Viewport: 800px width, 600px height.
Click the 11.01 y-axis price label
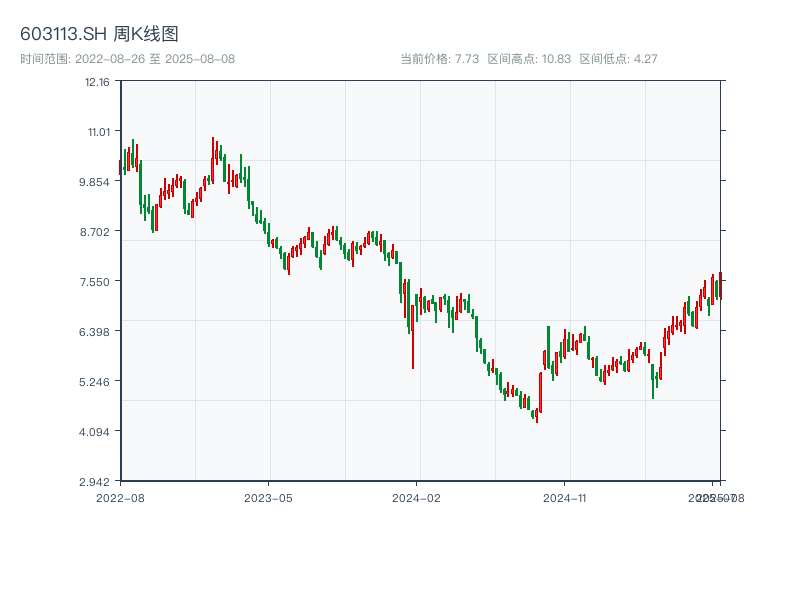tap(97, 132)
